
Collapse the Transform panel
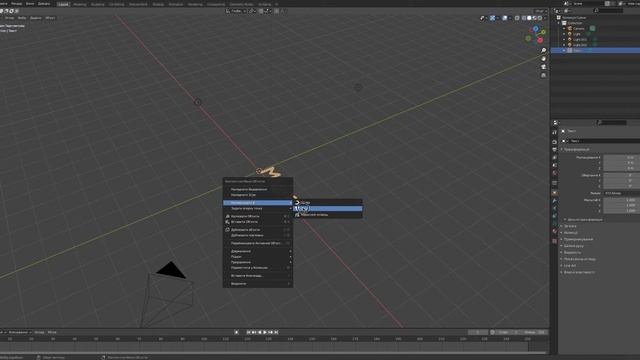point(576,149)
